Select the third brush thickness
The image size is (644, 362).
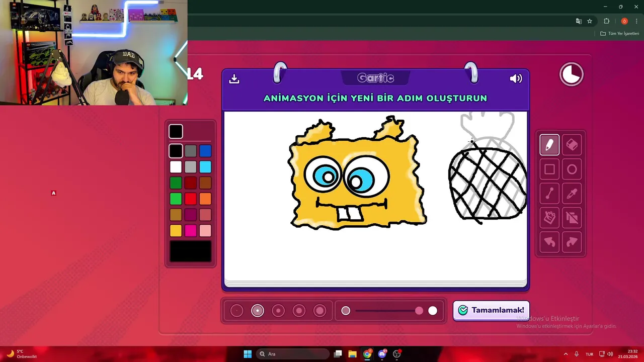click(x=278, y=311)
